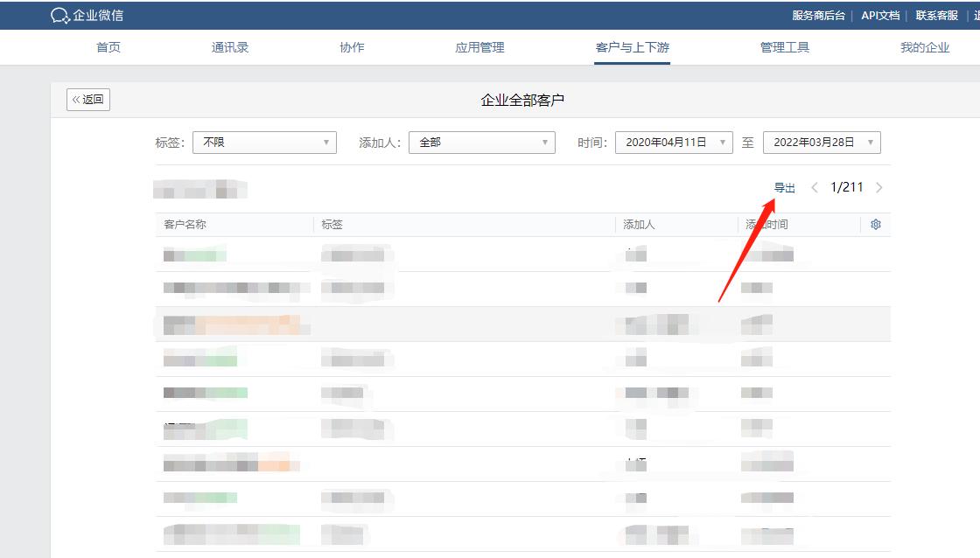
Task: Open the column settings gear icon
Action: tap(876, 225)
